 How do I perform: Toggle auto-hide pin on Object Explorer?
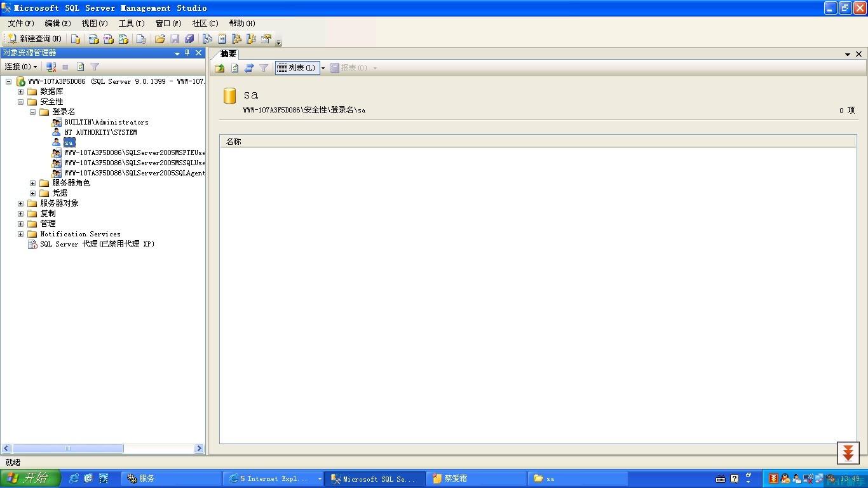(x=187, y=53)
